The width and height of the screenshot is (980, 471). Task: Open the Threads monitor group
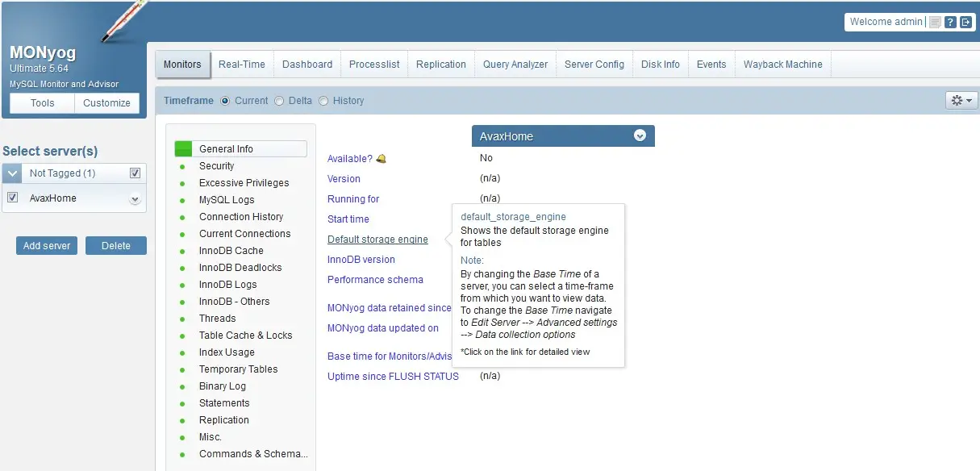pos(218,319)
